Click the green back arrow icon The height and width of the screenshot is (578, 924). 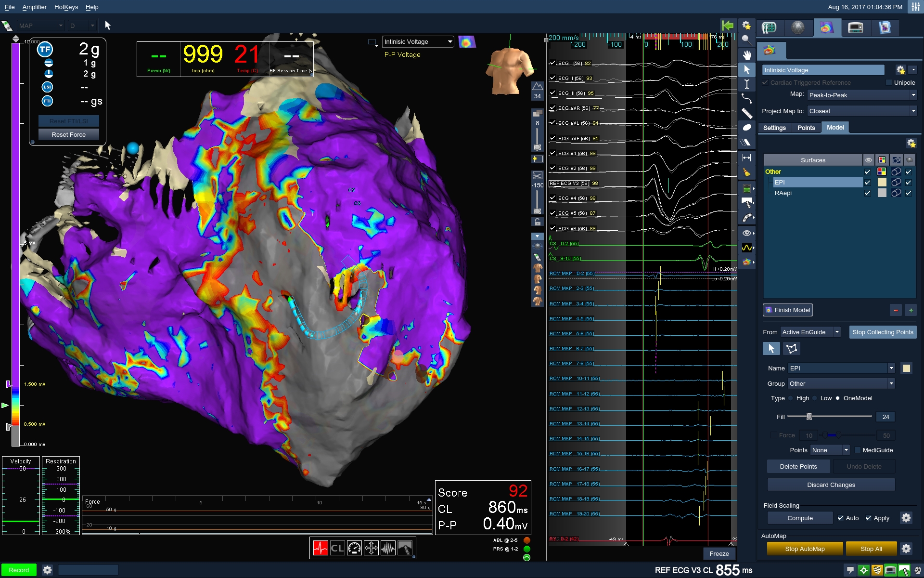coord(728,26)
